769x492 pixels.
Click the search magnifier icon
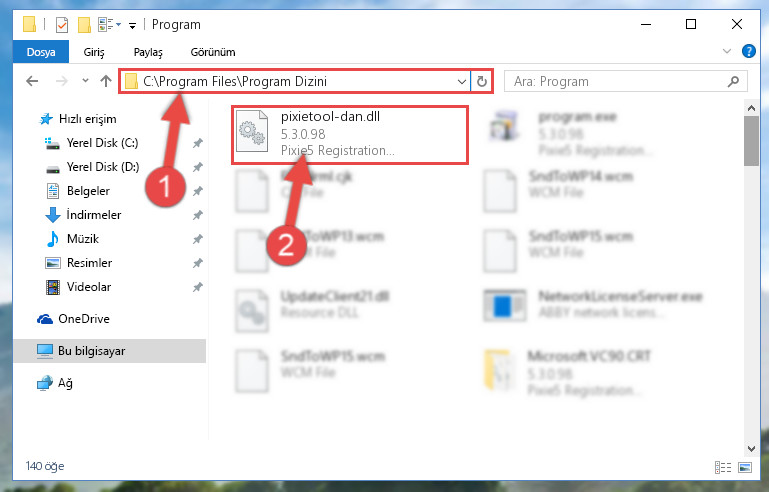pos(733,81)
